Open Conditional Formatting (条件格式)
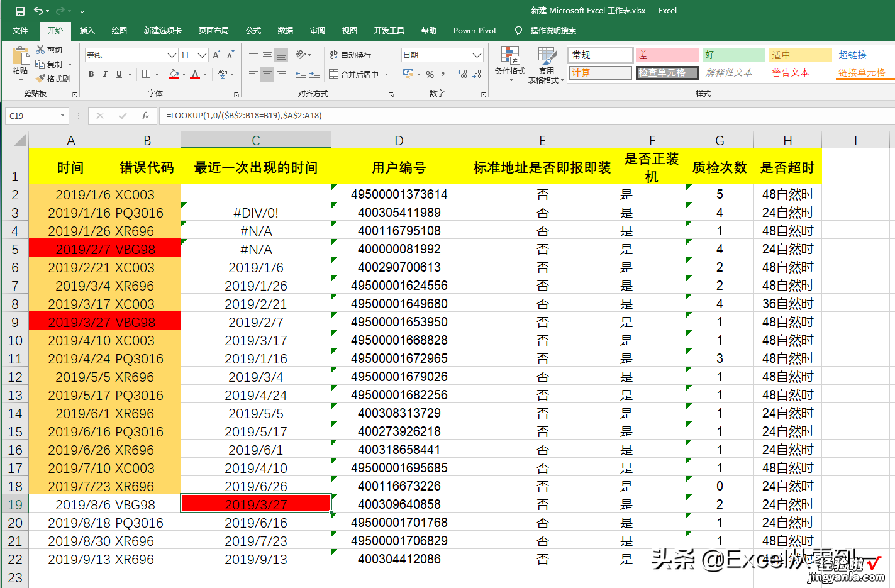 click(509, 64)
